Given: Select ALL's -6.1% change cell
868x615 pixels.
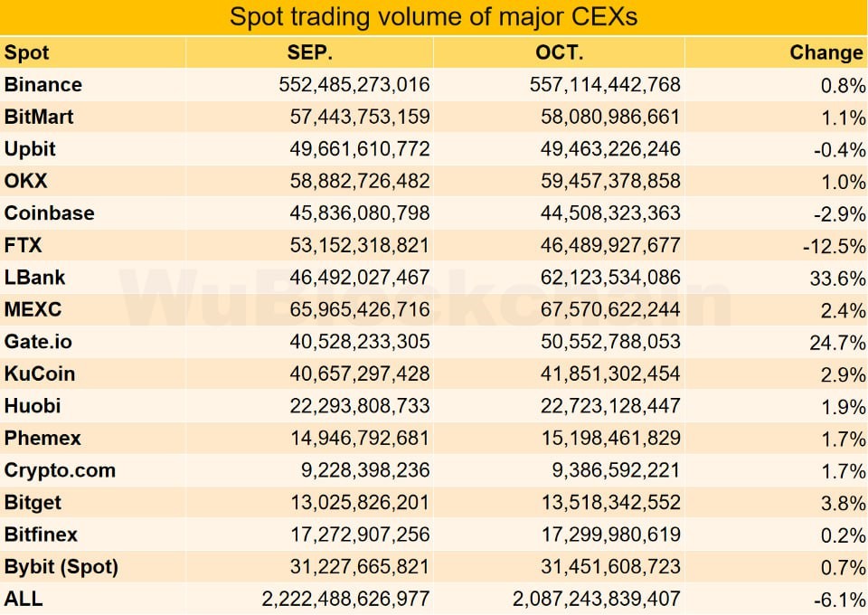Looking at the screenshot, I should (x=839, y=599).
